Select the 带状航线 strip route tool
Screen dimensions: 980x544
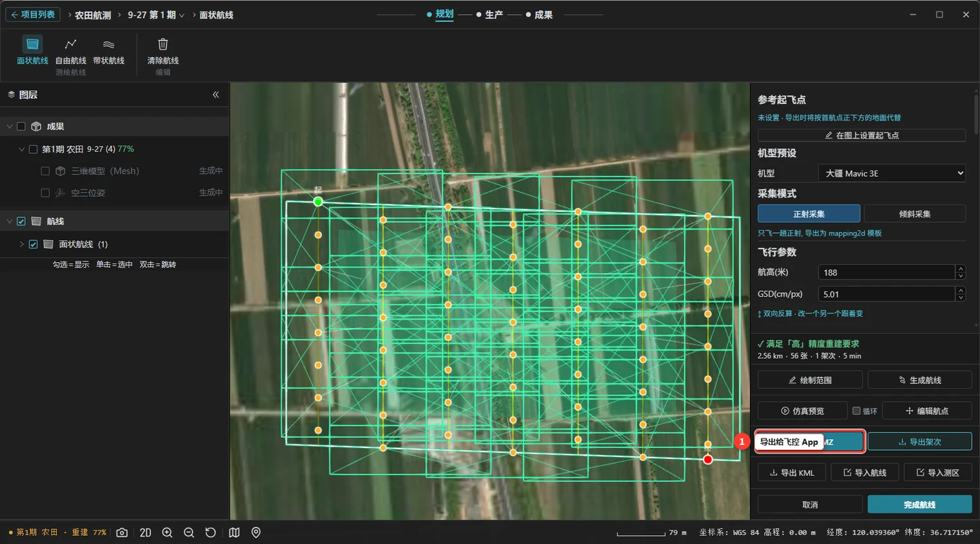(109, 50)
